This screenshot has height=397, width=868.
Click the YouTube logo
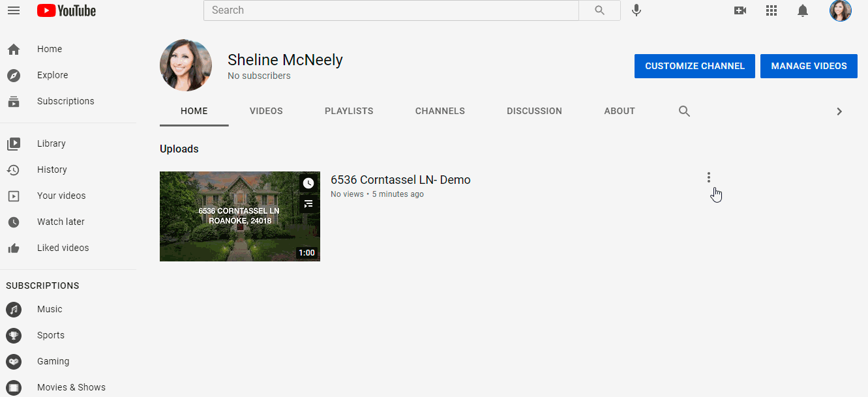67,10
